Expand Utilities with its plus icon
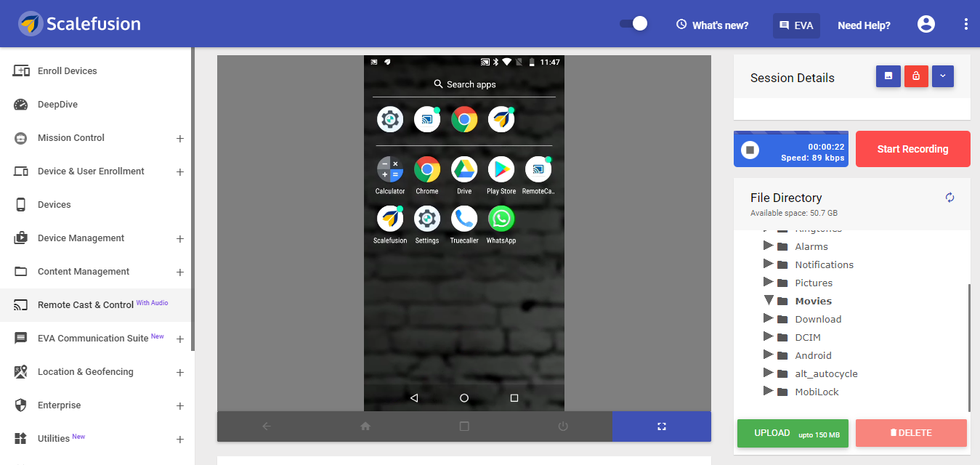980x465 pixels. pyautogui.click(x=180, y=440)
